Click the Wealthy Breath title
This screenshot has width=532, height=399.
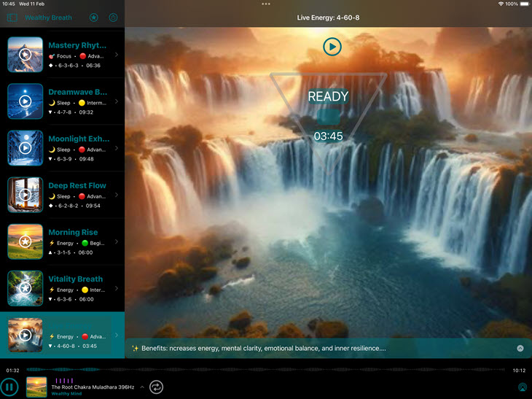point(48,18)
